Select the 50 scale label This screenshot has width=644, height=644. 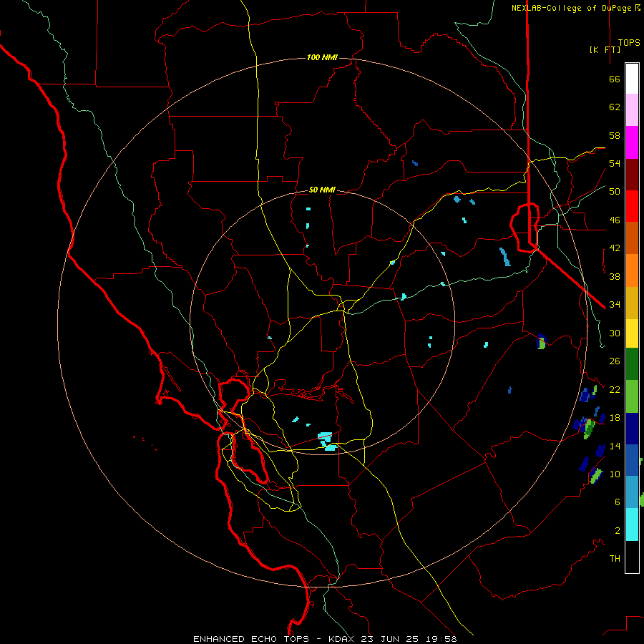(615, 191)
